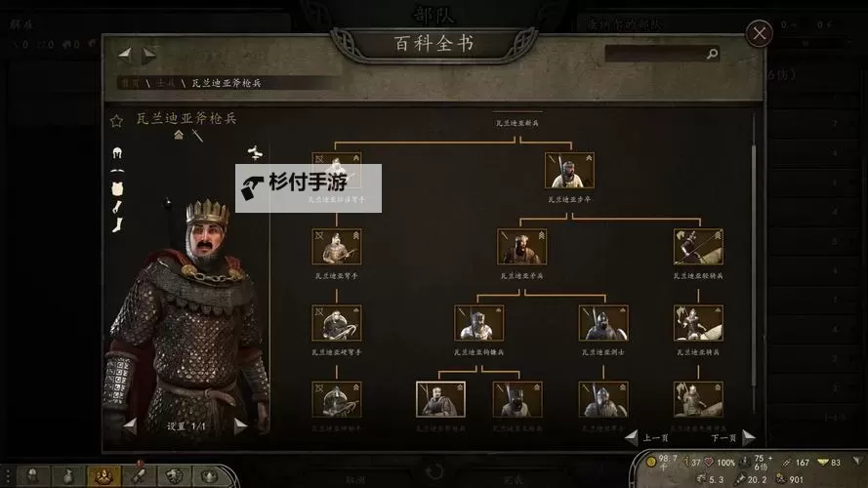
Task: Navigate back with encyclopedia left arrow
Action: coord(125,54)
